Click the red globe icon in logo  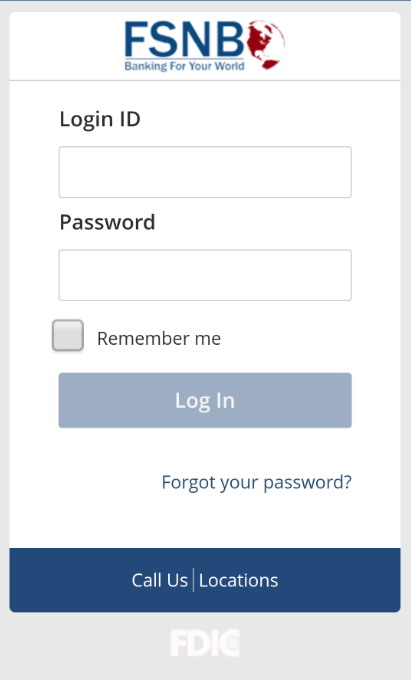click(266, 45)
